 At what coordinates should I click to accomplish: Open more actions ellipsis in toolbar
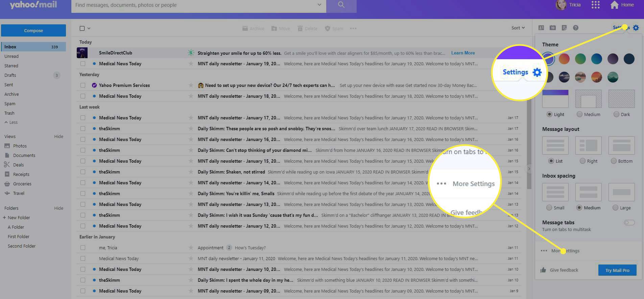[353, 28]
